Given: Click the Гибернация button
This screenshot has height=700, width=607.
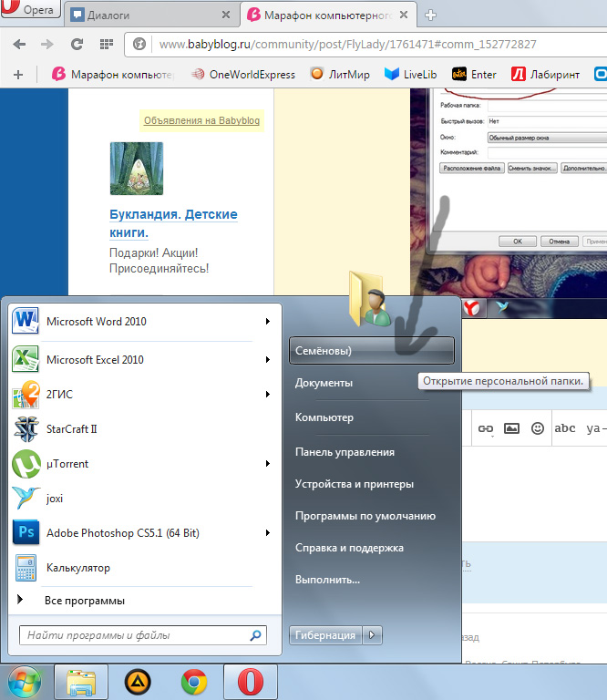Looking at the screenshot, I should tap(325, 634).
